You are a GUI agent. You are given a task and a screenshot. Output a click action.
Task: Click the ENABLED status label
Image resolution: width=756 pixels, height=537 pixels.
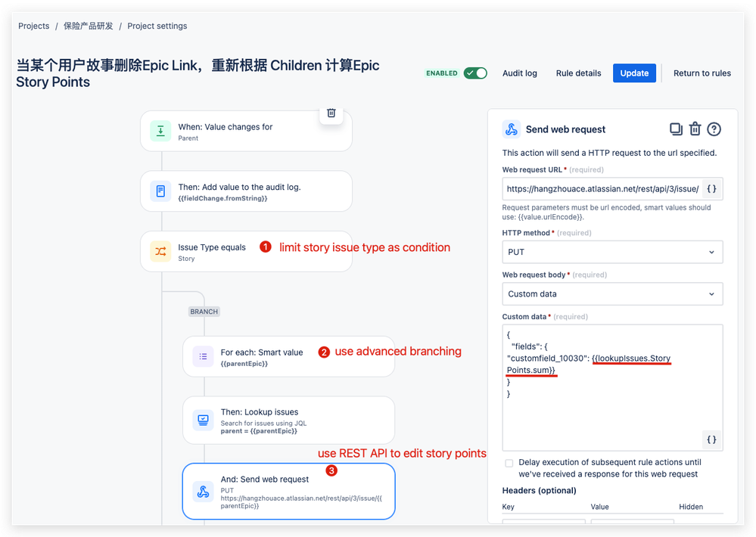[x=442, y=73]
